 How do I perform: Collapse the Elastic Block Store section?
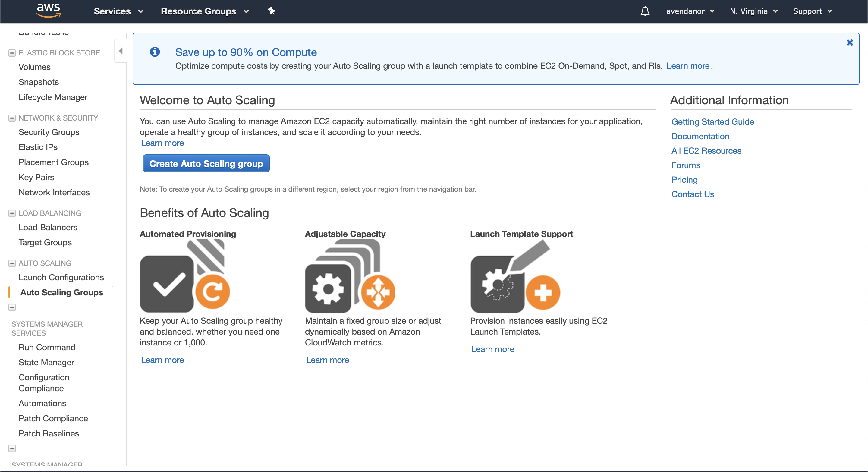pyautogui.click(x=12, y=53)
